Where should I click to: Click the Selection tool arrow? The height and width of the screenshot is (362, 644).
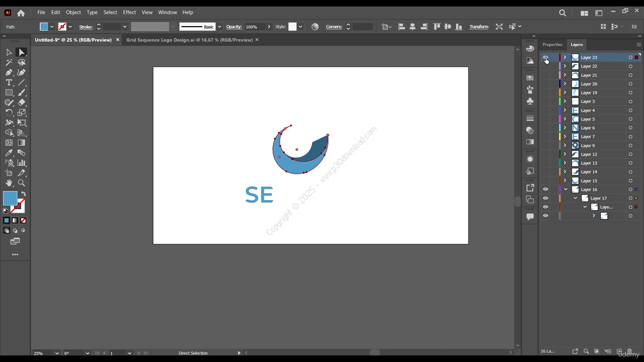tap(9, 52)
